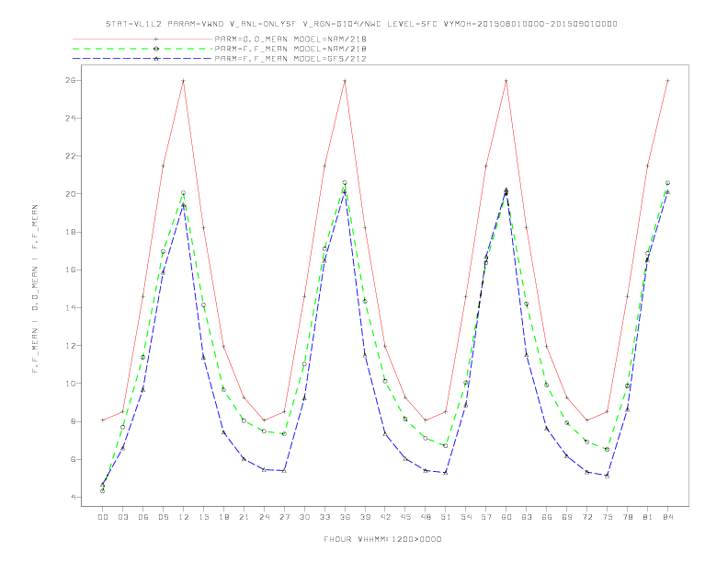The width and height of the screenshot is (728, 563).
Task: Click the y-axis tick label 6
Action: [x=73, y=459]
